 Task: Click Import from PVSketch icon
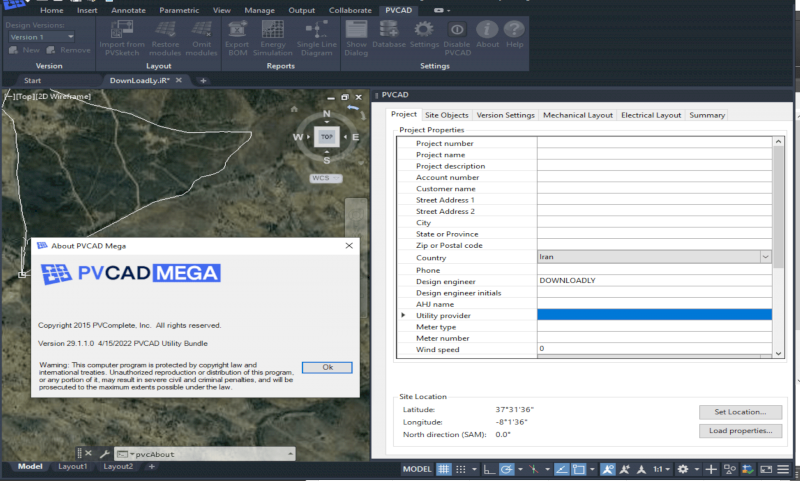point(120,30)
